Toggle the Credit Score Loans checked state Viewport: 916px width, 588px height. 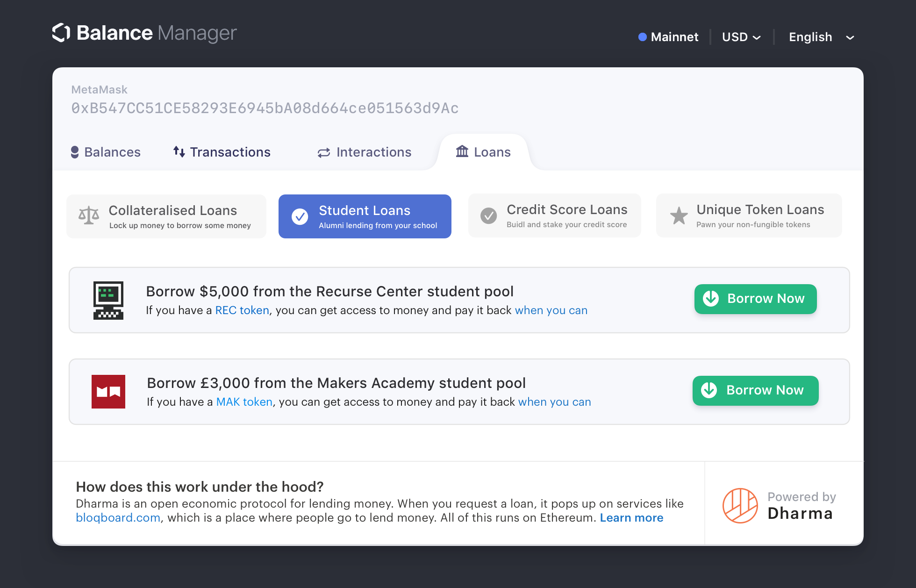tap(488, 215)
